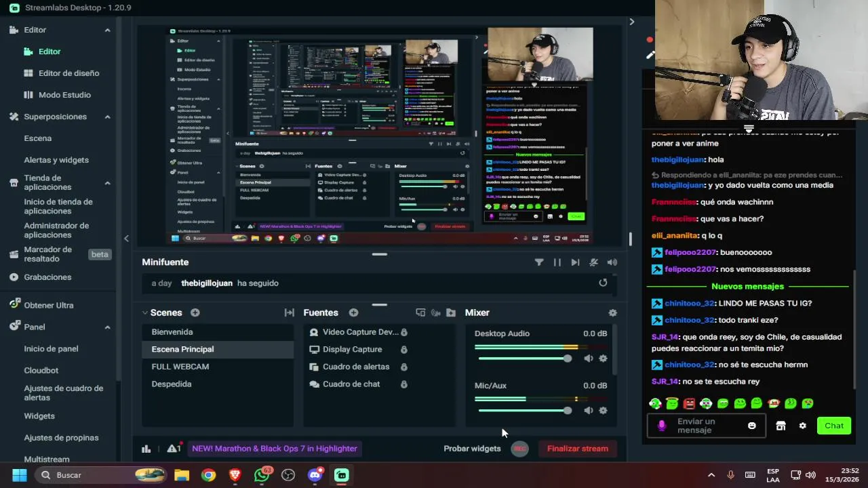This screenshot has height=488, width=868.
Task: Open performance stats bar chart icon
Action: click(146, 448)
